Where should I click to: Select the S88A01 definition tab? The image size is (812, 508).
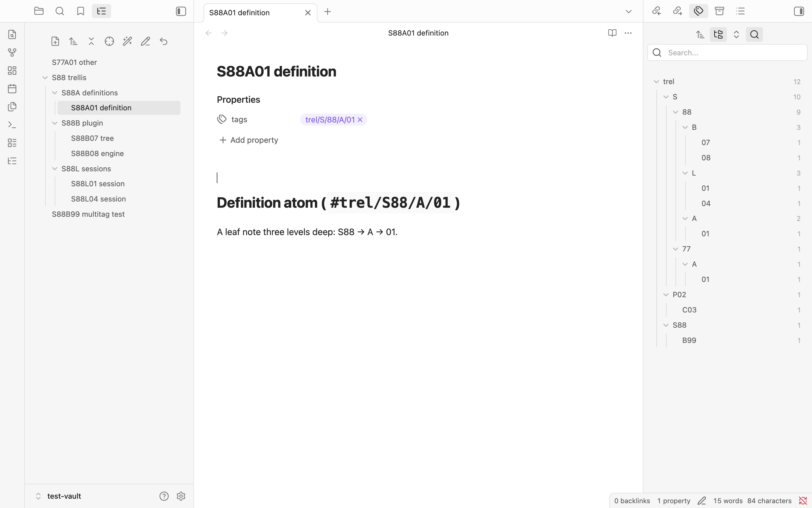(x=261, y=13)
